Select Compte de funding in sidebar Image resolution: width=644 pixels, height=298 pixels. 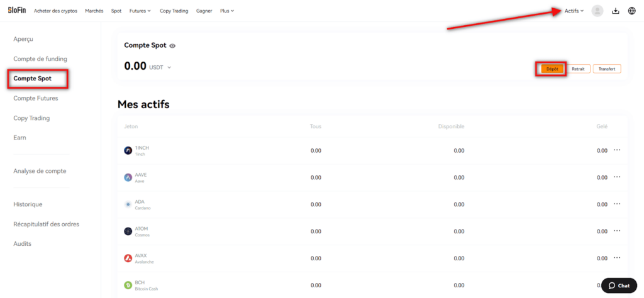40,58
